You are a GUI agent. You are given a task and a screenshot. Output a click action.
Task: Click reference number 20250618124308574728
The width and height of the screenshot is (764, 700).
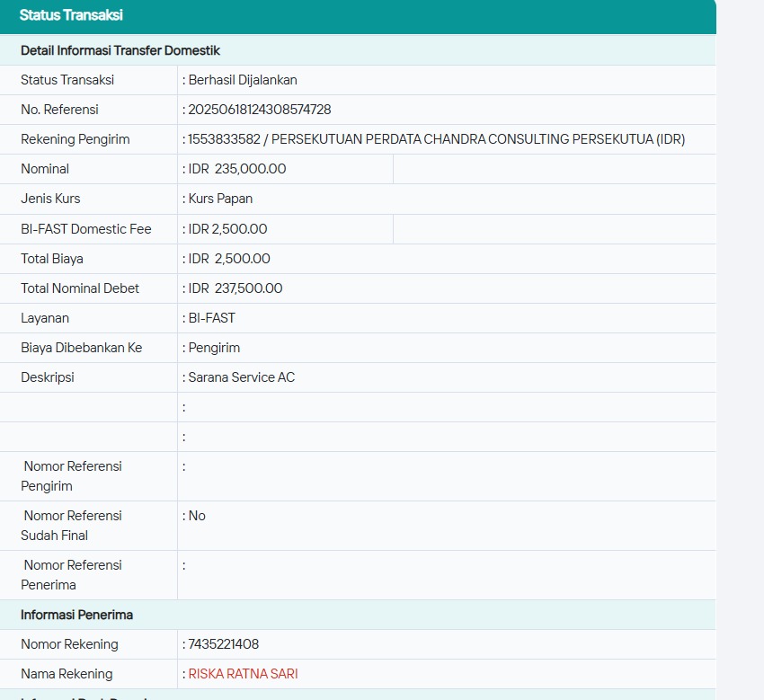[x=259, y=110]
